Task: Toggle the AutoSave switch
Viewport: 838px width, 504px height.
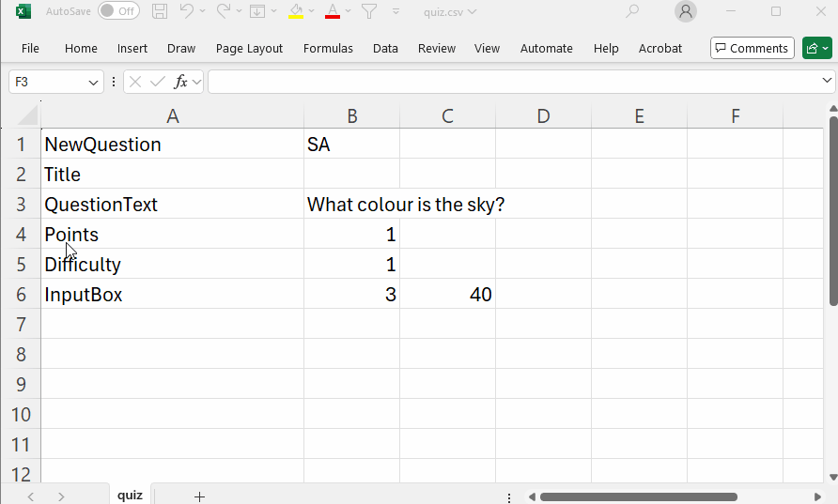Action: [x=118, y=11]
